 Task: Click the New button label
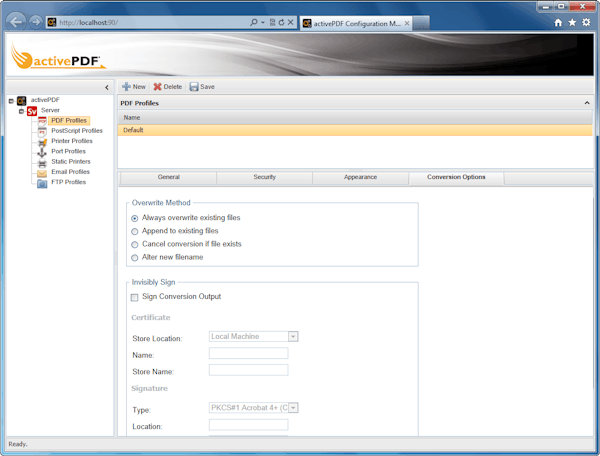(139, 87)
